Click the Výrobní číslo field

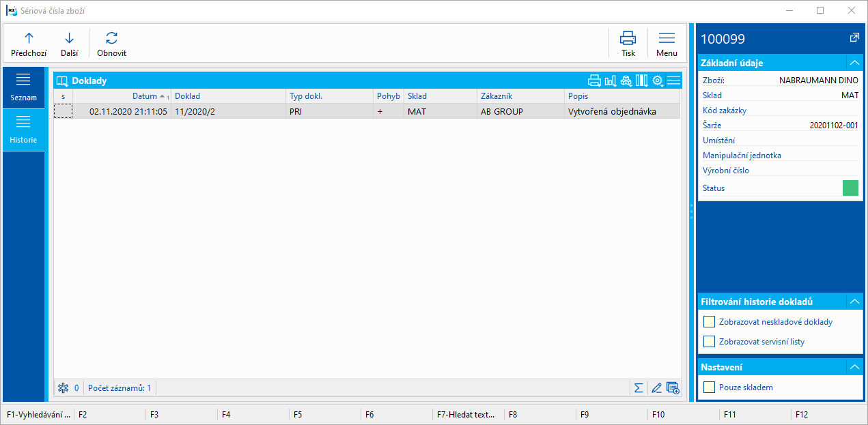(781, 171)
